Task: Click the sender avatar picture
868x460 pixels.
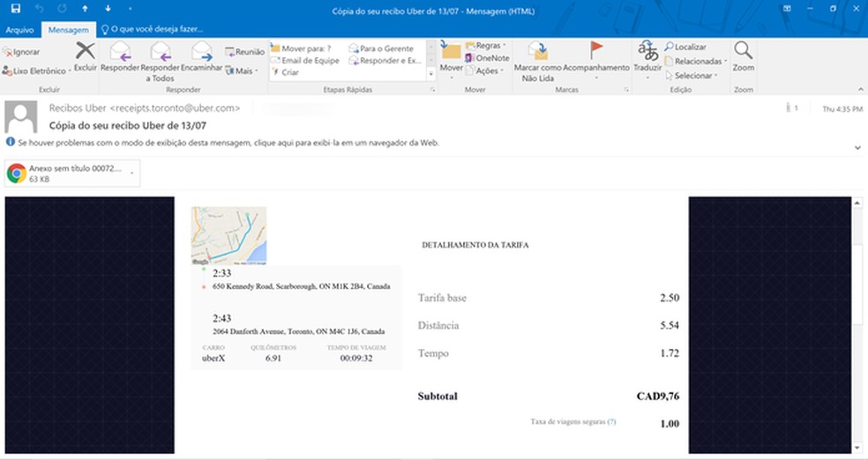Action: tap(21, 116)
